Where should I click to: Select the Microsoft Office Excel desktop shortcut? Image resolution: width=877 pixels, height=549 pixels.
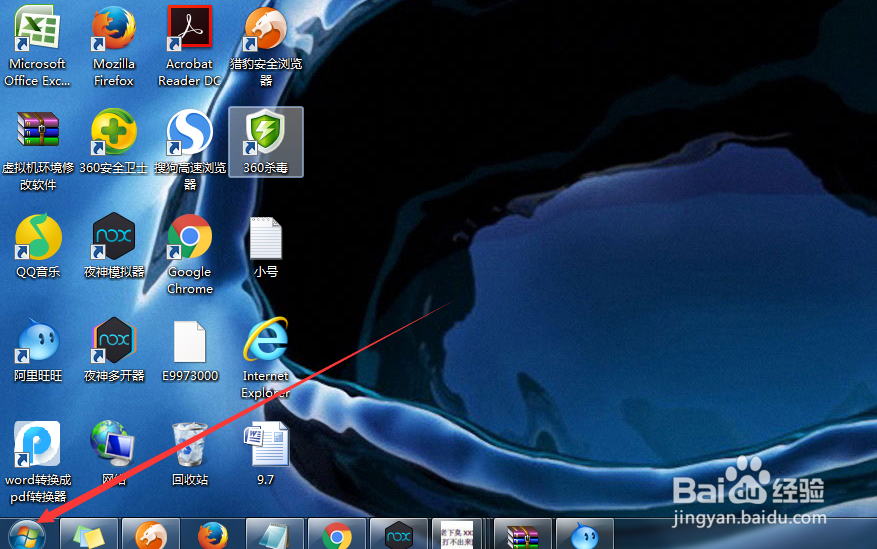click(37, 46)
